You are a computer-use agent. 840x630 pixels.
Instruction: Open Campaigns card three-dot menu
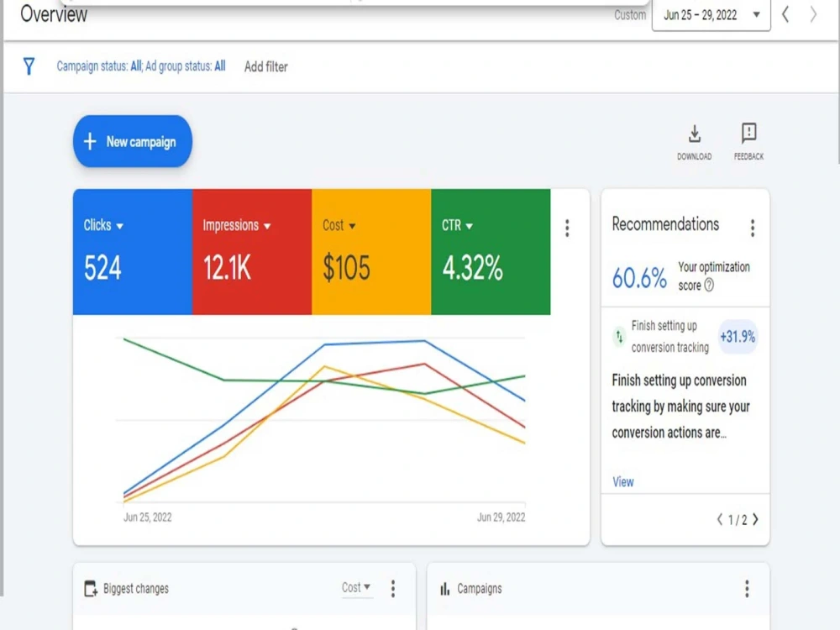[747, 589]
